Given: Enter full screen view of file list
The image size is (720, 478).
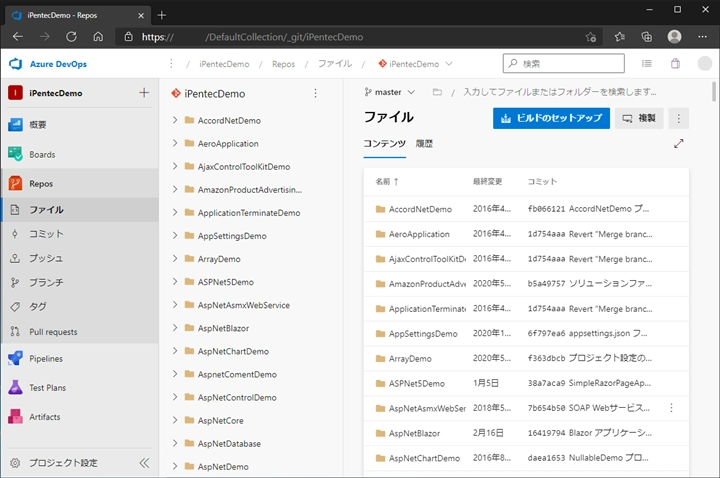Looking at the screenshot, I should click(679, 144).
